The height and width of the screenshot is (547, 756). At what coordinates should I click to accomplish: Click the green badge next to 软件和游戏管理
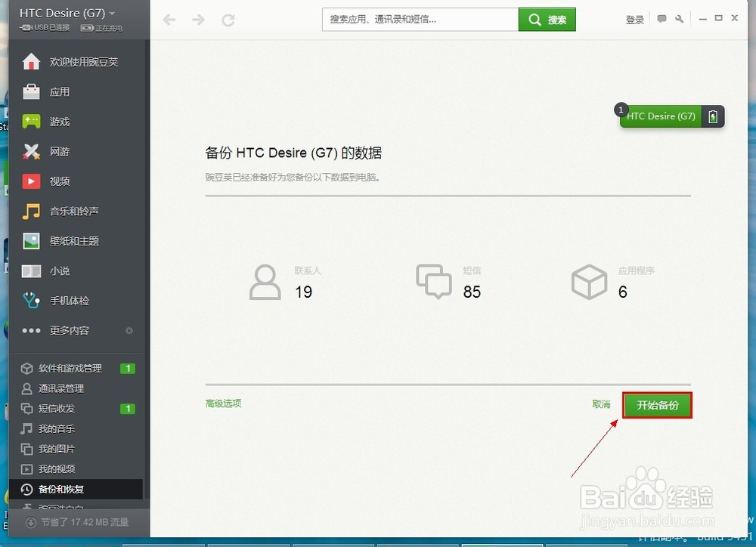click(x=128, y=369)
